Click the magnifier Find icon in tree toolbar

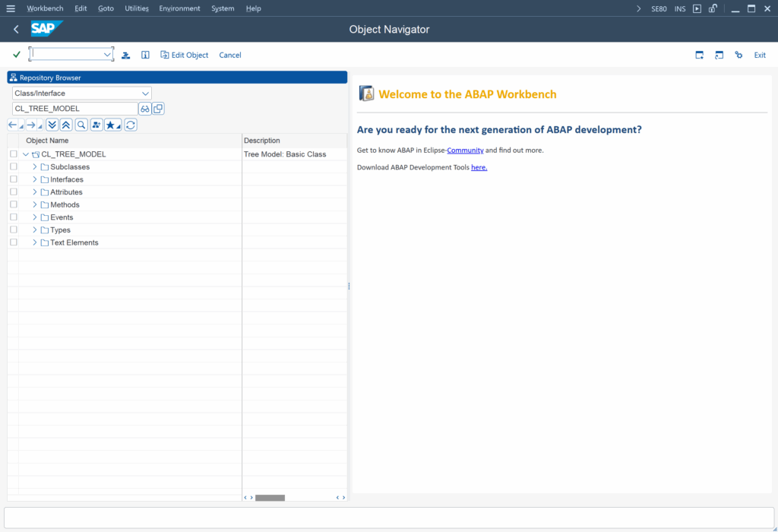[x=81, y=125]
